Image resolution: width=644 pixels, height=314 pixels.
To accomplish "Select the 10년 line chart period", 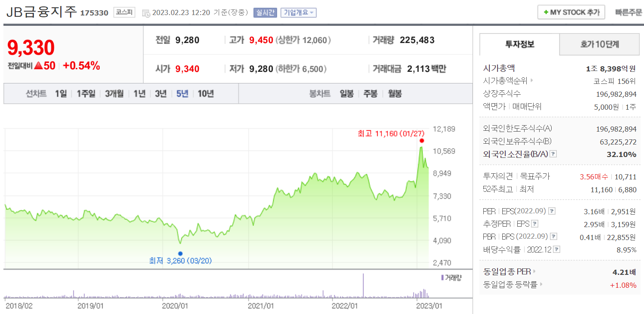I will [206, 93].
